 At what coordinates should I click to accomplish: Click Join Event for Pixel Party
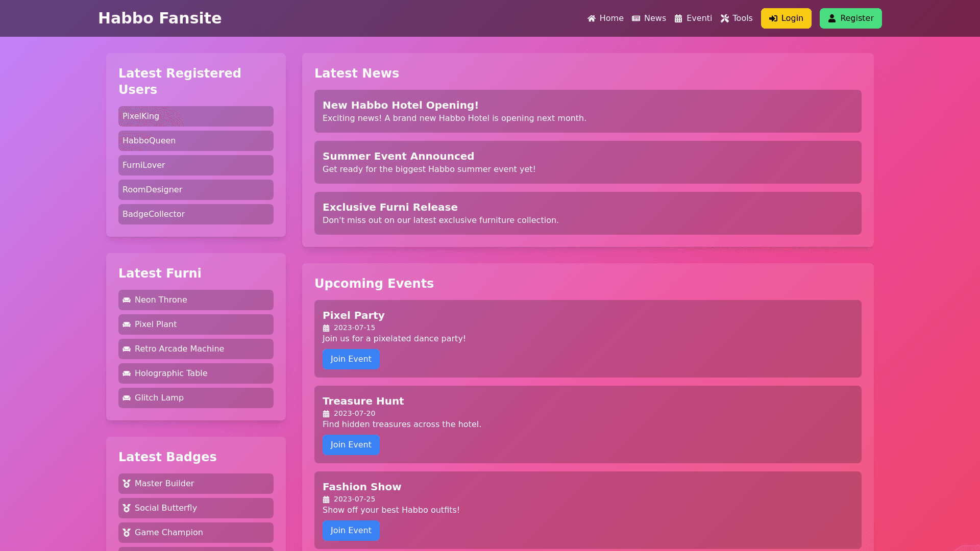(x=351, y=359)
